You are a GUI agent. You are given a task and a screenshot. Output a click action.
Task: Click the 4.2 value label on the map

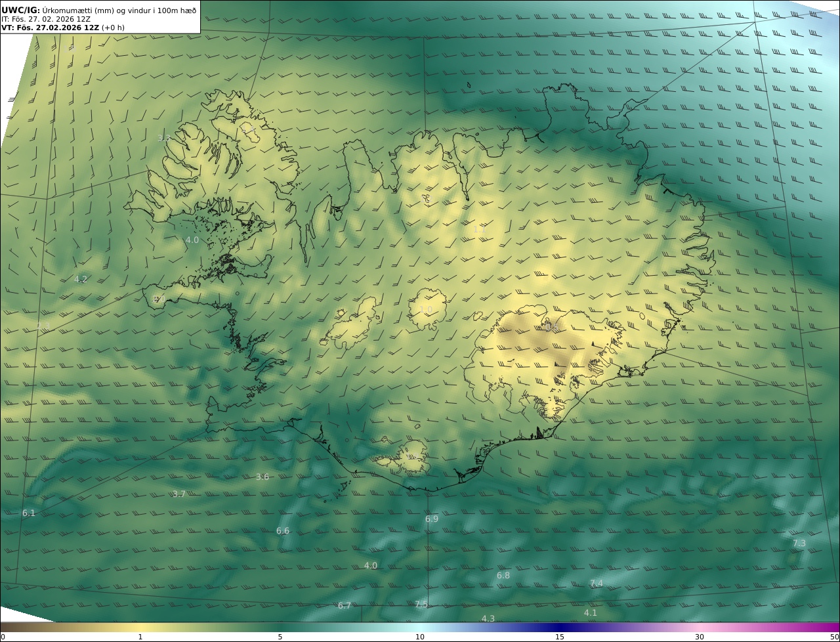point(81,279)
